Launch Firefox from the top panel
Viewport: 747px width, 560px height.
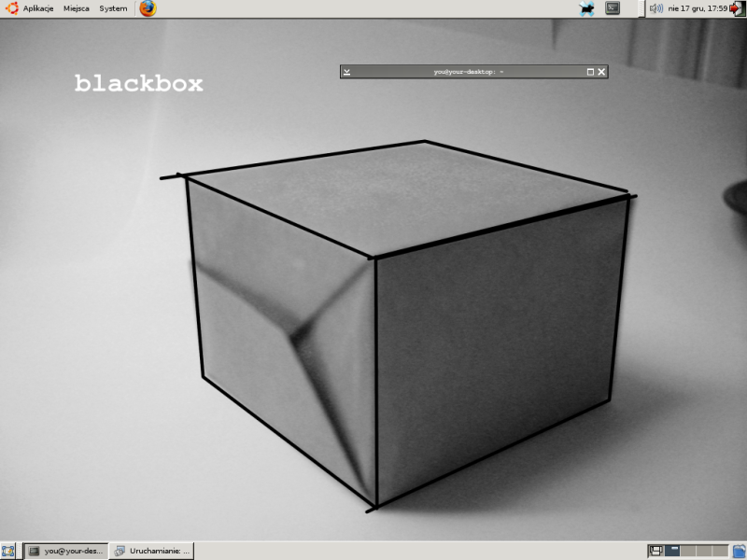148,8
